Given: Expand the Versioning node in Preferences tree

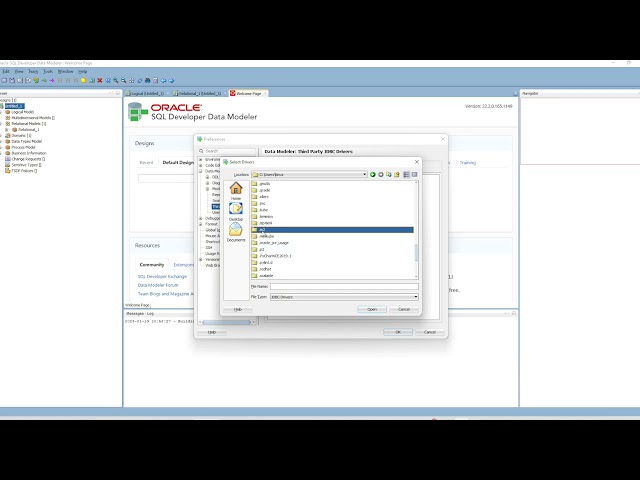Looking at the screenshot, I should (x=200, y=260).
